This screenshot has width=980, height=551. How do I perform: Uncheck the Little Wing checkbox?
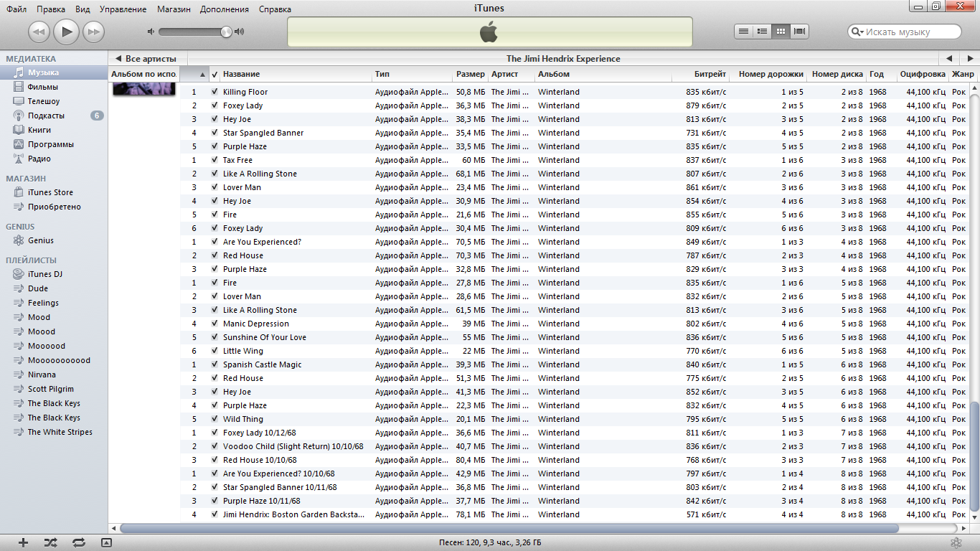215,351
